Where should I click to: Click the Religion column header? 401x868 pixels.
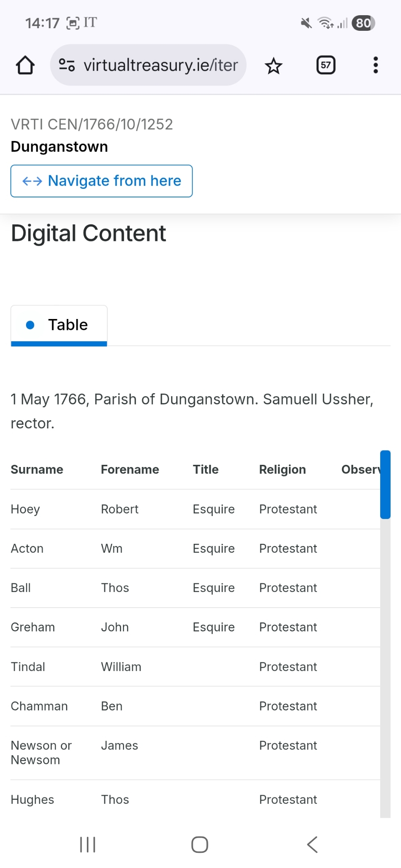[x=282, y=470]
